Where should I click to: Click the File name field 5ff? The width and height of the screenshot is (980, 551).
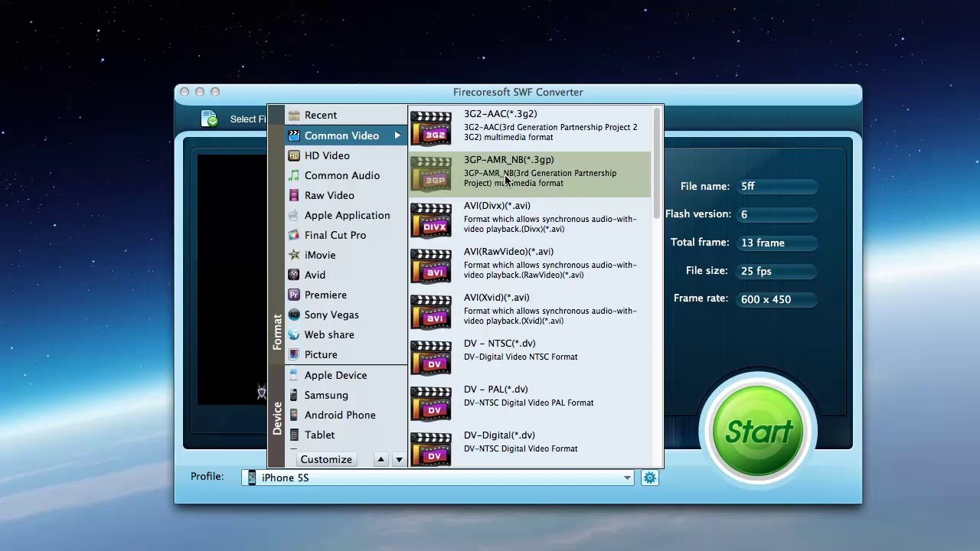pos(778,187)
